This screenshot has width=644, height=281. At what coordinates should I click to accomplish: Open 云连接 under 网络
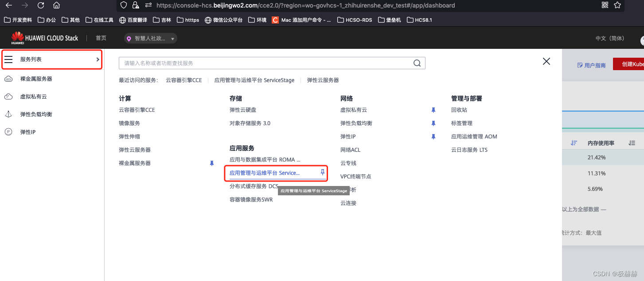click(x=348, y=203)
